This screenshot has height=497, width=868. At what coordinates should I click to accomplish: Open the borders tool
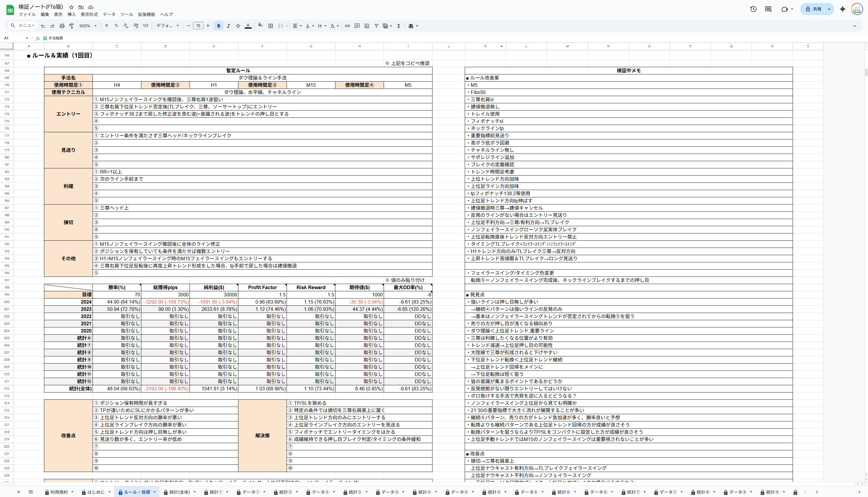(x=270, y=26)
